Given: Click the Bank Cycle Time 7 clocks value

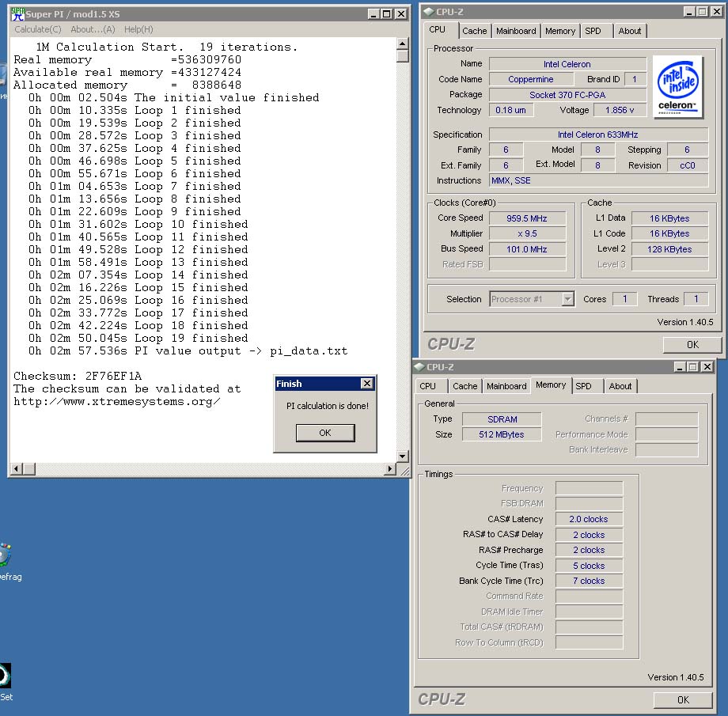Looking at the screenshot, I should coord(589,581).
